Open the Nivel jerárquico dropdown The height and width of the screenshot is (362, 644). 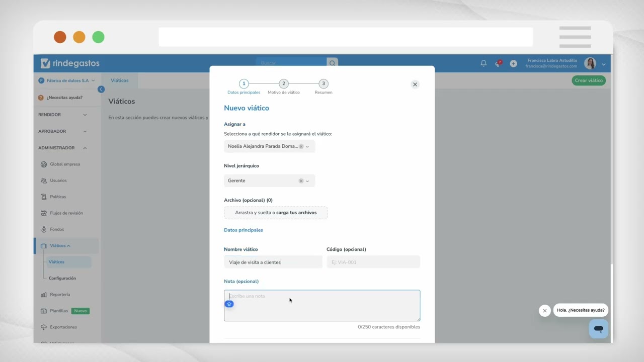(307, 181)
